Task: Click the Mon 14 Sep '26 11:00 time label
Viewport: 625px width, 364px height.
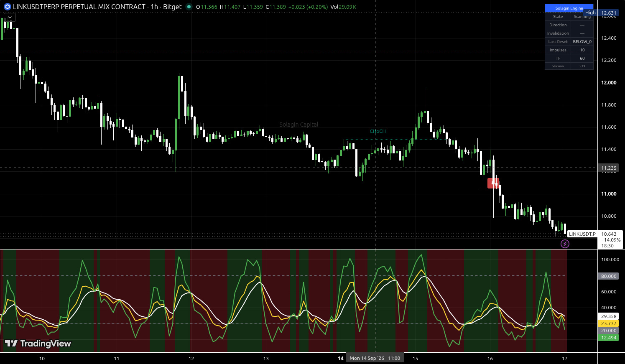Action: coord(375,358)
